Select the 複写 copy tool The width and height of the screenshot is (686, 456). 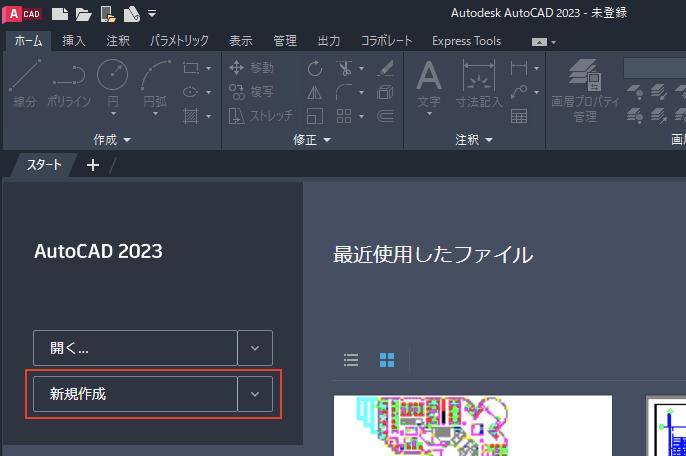[x=251, y=92]
